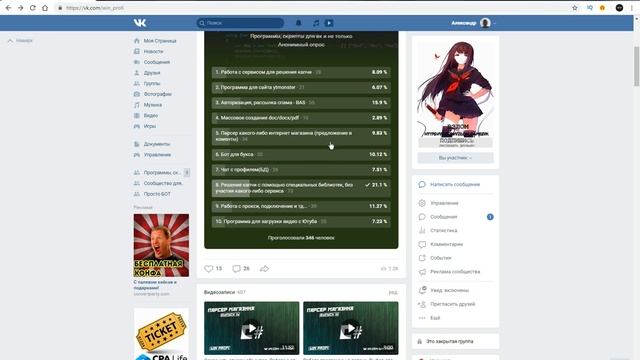The width and height of the screenshot is (640, 360).
Task: Open comments via speech bubble icon
Action: 236,269
